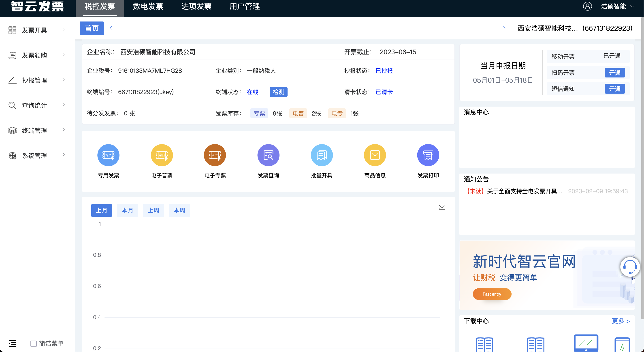Viewport: 644px width, 352px height.
Task: Click the 电专 inventory tag
Action: point(337,114)
